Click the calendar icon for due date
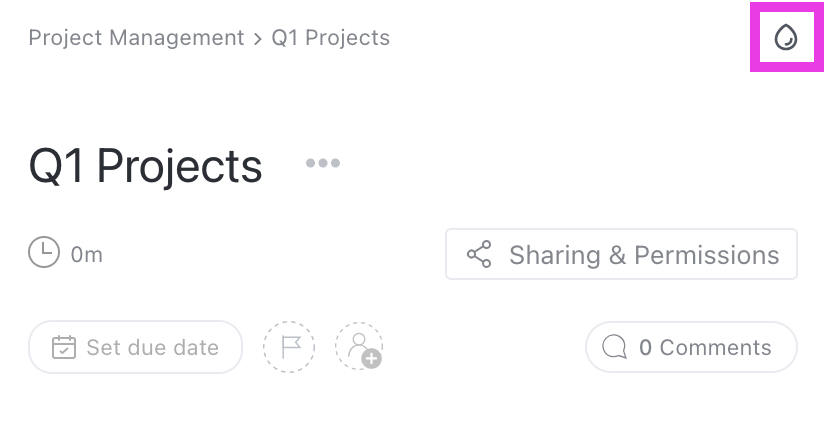 [63, 347]
